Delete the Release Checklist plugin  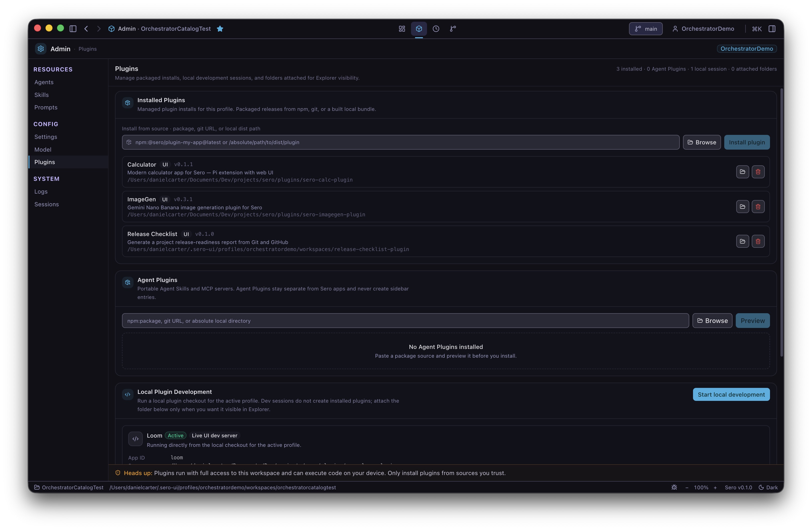(x=758, y=241)
